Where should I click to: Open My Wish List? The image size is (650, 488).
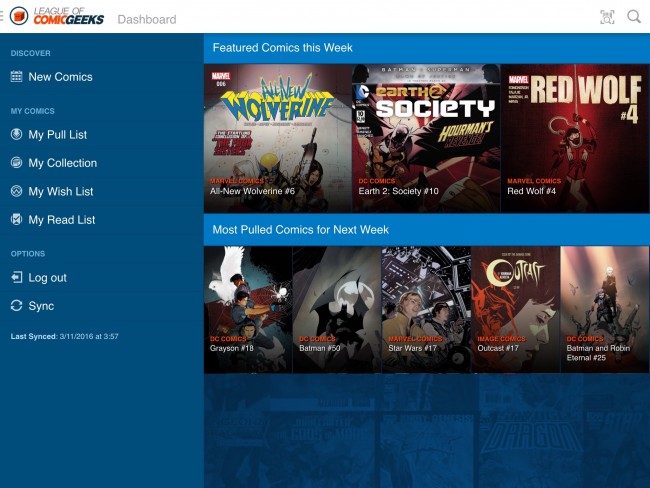102,191
